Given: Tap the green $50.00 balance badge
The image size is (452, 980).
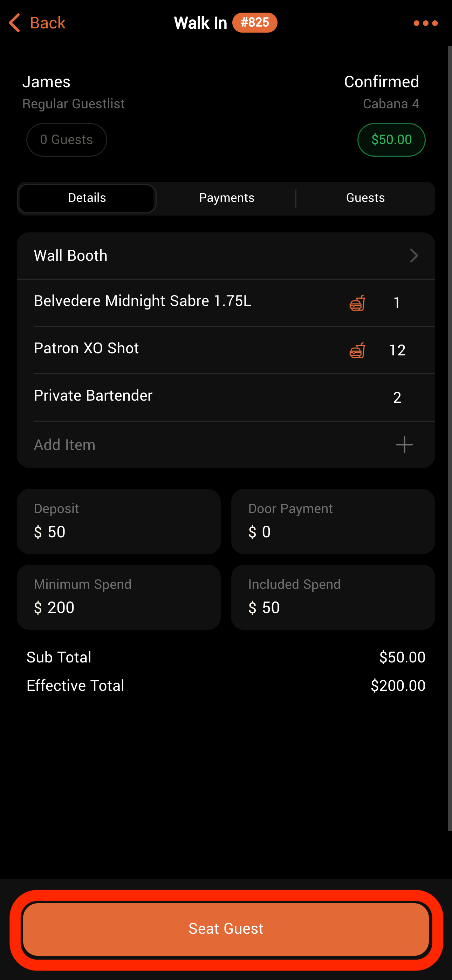Looking at the screenshot, I should coord(391,139).
